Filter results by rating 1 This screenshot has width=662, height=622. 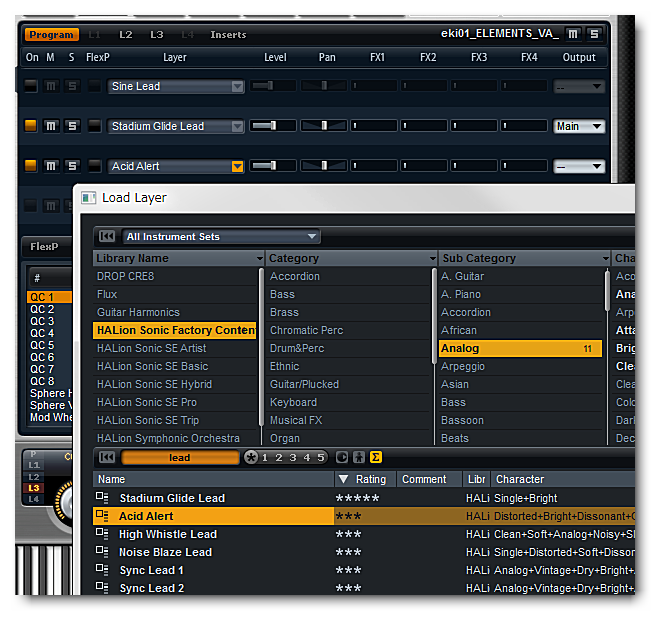click(x=265, y=458)
